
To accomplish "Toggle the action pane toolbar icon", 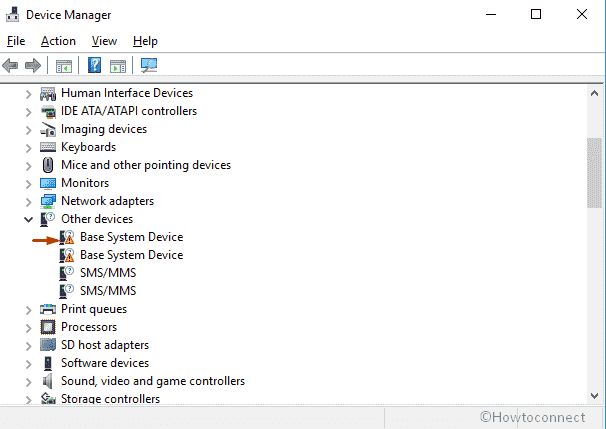I will (118, 66).
